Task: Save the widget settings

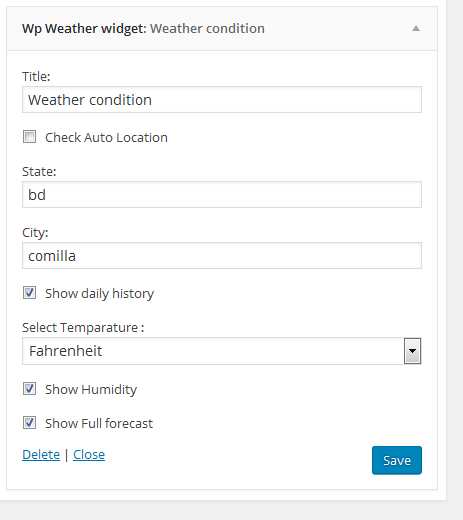Action: pyautogui.click(x=397, y=460)
